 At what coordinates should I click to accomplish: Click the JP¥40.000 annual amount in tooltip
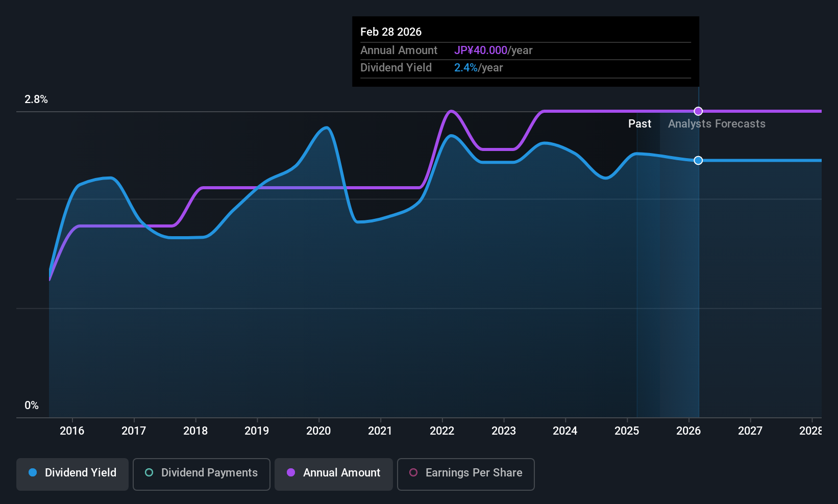[481, 50]
